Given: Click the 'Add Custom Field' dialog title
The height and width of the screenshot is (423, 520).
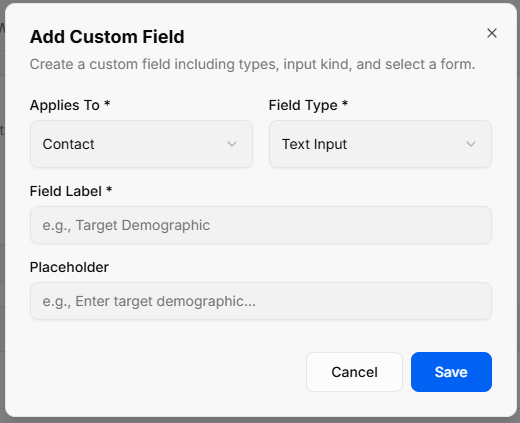Looking at the screenshot, I should pyautogui.click(x=107, y=37).
